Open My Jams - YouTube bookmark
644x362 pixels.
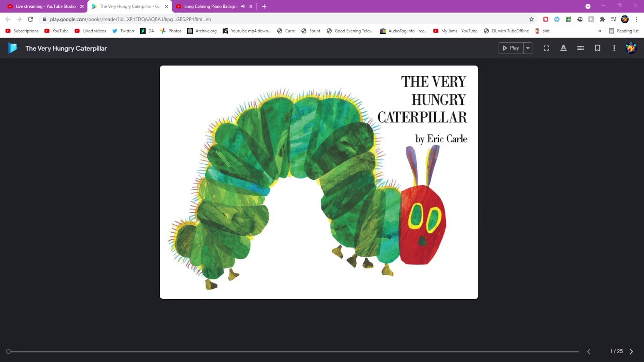coord(455,31)
